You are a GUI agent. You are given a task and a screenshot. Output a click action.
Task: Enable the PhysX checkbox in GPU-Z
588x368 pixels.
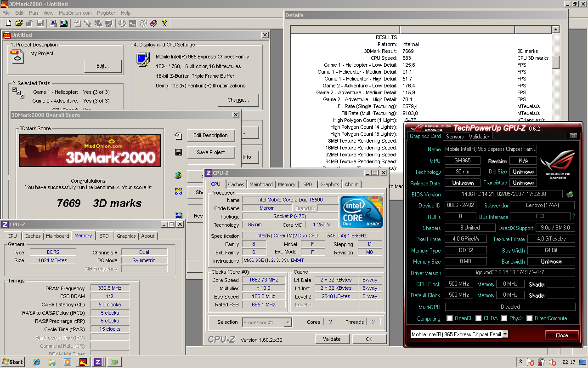[x=504, y=318]
